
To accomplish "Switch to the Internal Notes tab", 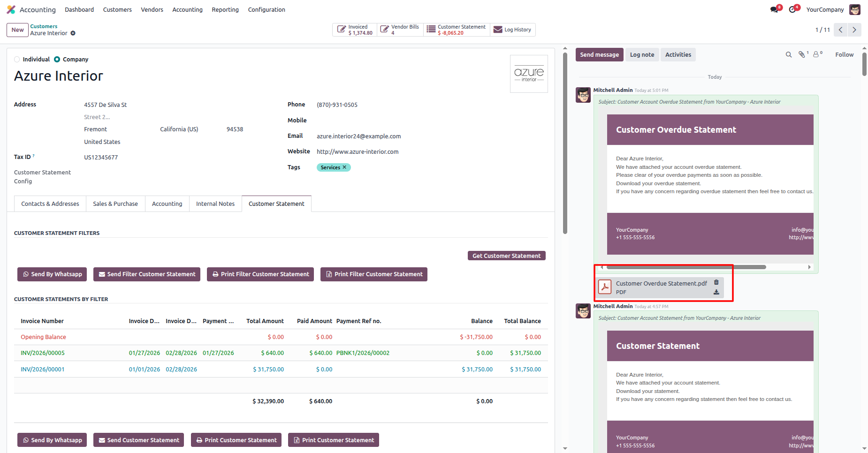I will [x=215, y=204].
